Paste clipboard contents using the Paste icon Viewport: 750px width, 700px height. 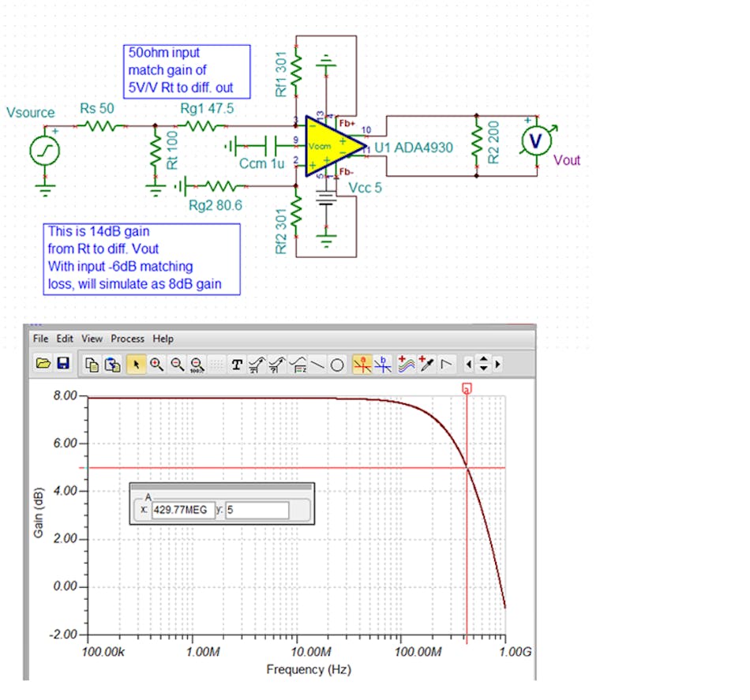click(x=111, y=364)
